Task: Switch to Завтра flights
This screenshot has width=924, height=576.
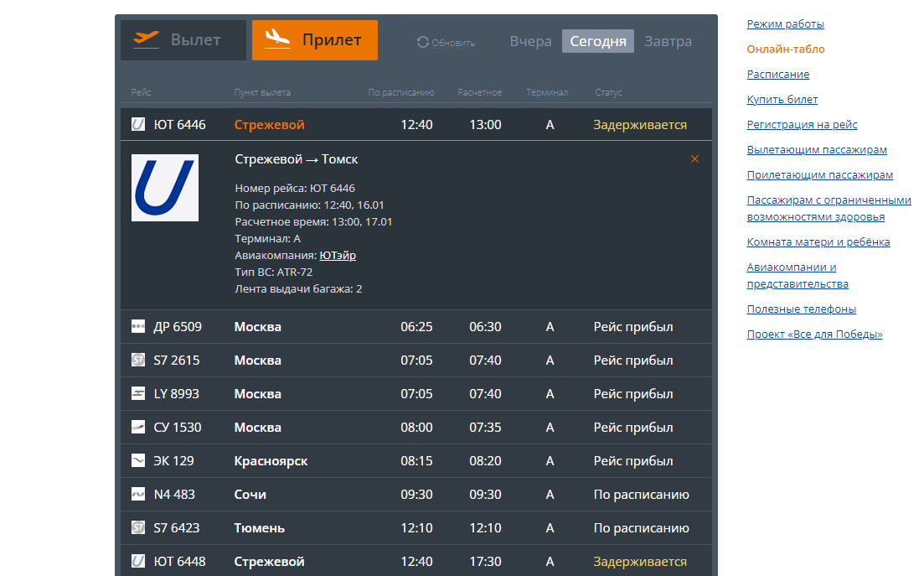Action: (668, 41)
